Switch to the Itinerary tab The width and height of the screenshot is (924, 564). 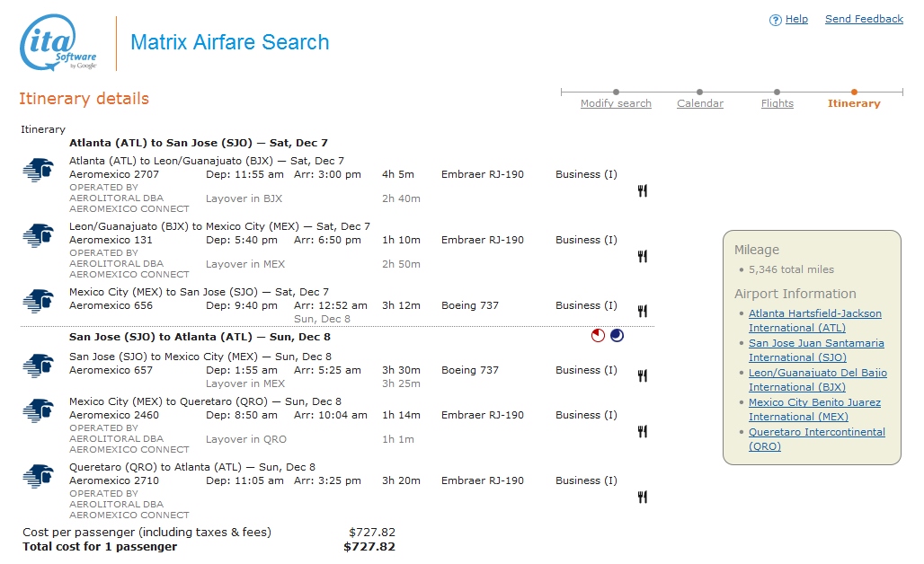853,103
